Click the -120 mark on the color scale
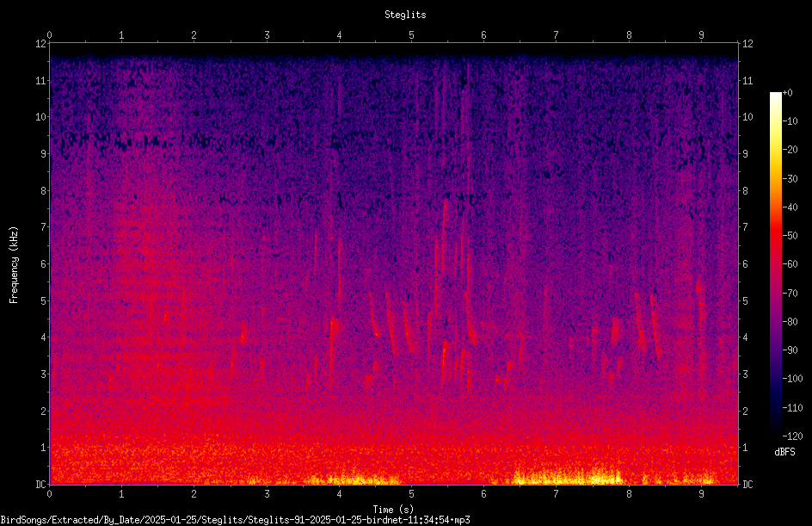Viewport: 812px width, 526px height. pyautogui.click(x=792, y=436)
